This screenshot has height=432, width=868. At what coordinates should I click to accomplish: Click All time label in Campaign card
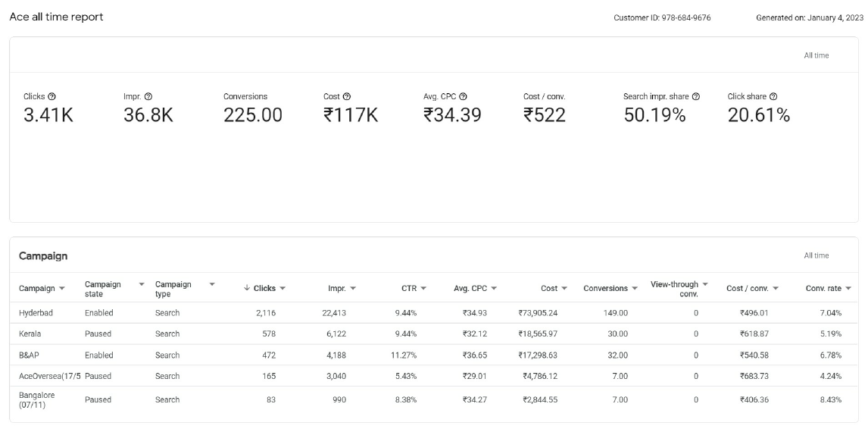click(x=816, y=255)
